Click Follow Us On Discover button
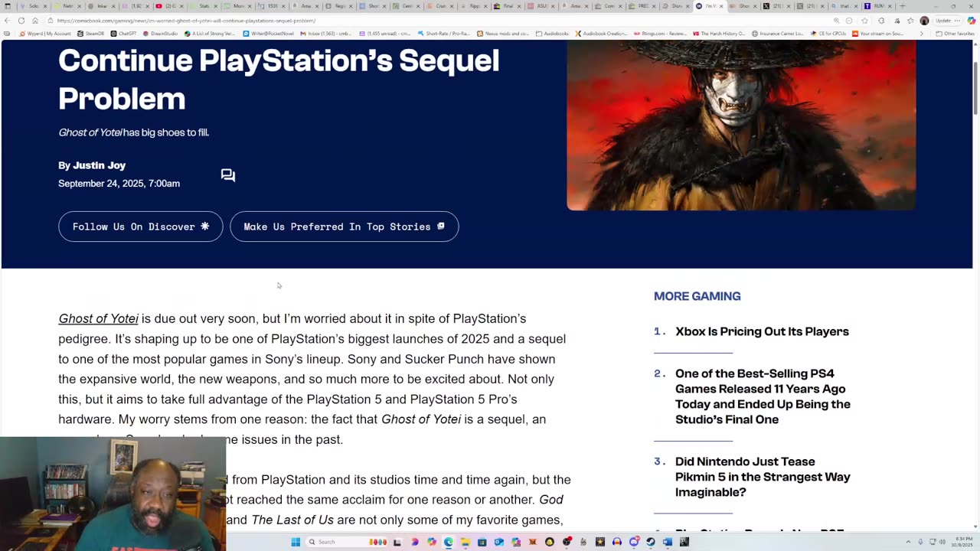980x551 pixels. coord(141,227)
